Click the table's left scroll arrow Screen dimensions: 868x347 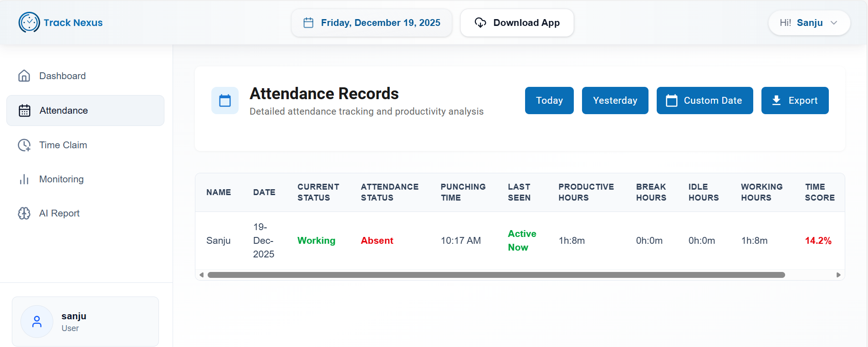(x=201, y=275)
